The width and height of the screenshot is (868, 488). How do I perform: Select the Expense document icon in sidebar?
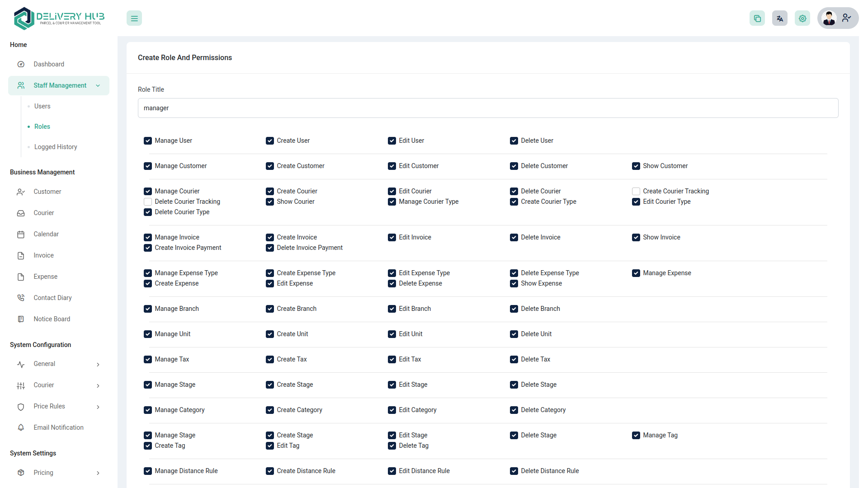pos(21,277)
